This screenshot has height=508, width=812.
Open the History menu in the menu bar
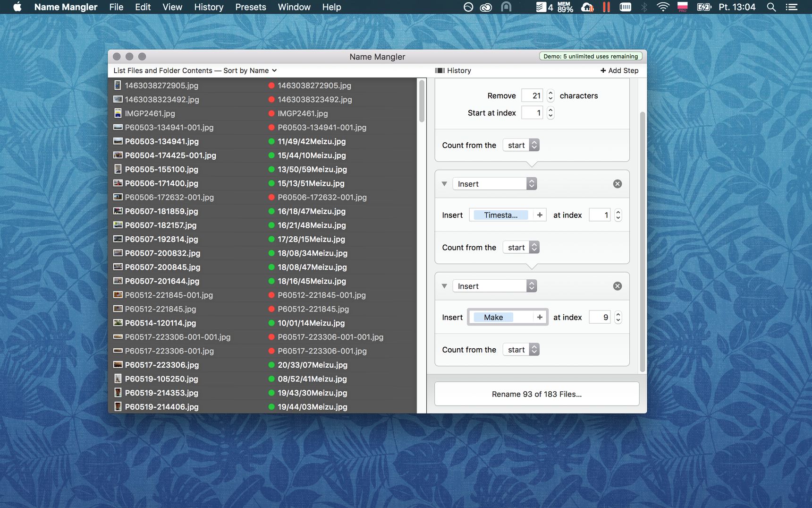(209, 7)
